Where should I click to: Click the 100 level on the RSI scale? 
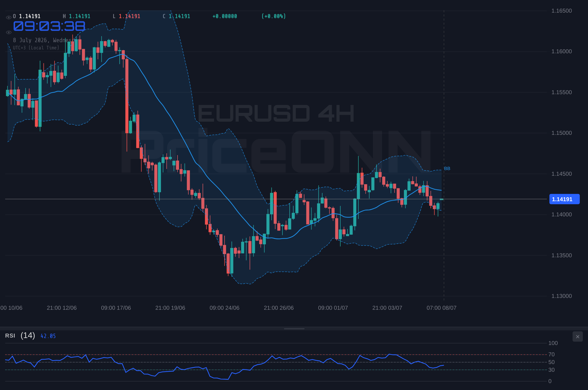tap(553, 343)
